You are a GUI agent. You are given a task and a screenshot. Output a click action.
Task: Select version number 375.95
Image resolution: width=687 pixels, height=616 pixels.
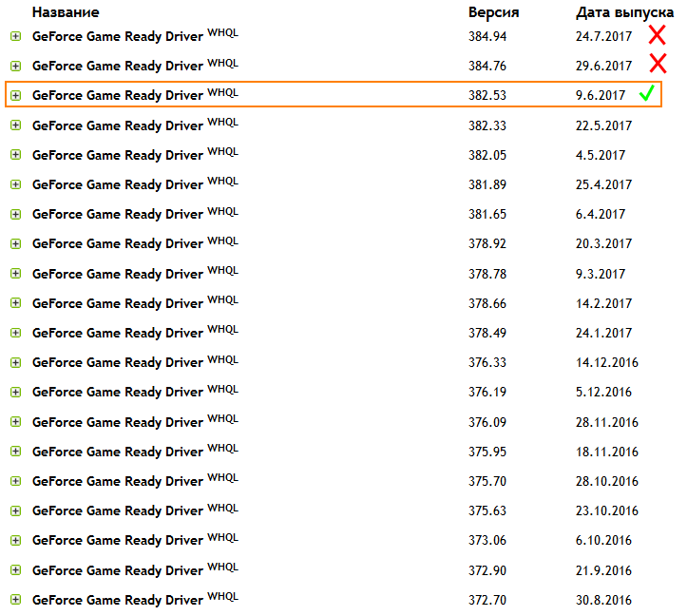click(487, 452)
